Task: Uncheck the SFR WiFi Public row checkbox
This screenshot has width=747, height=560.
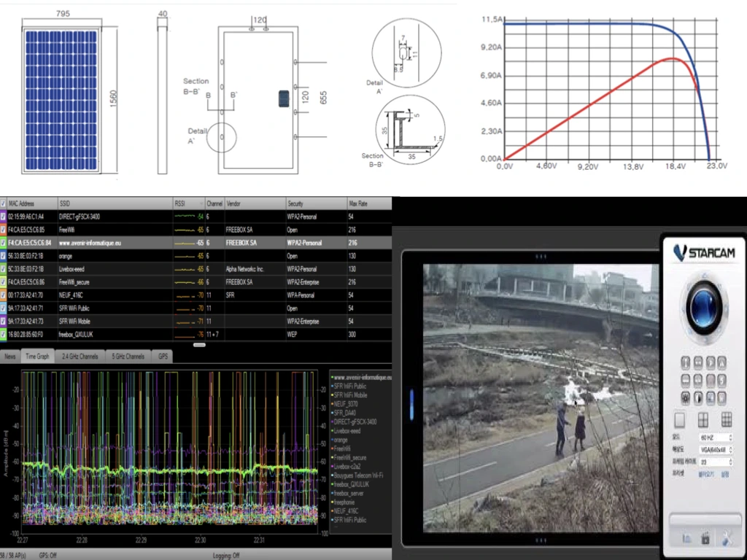Action: [x=3, y=308]
